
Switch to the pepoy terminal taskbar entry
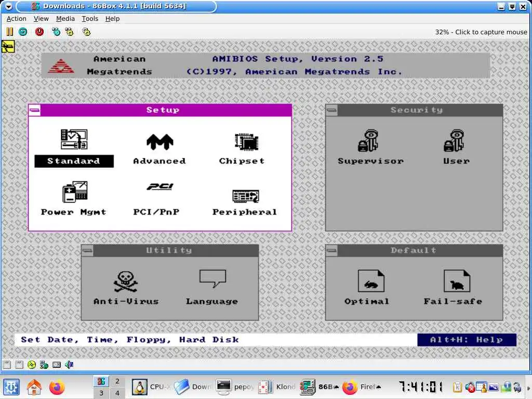(x=235, y=387)
